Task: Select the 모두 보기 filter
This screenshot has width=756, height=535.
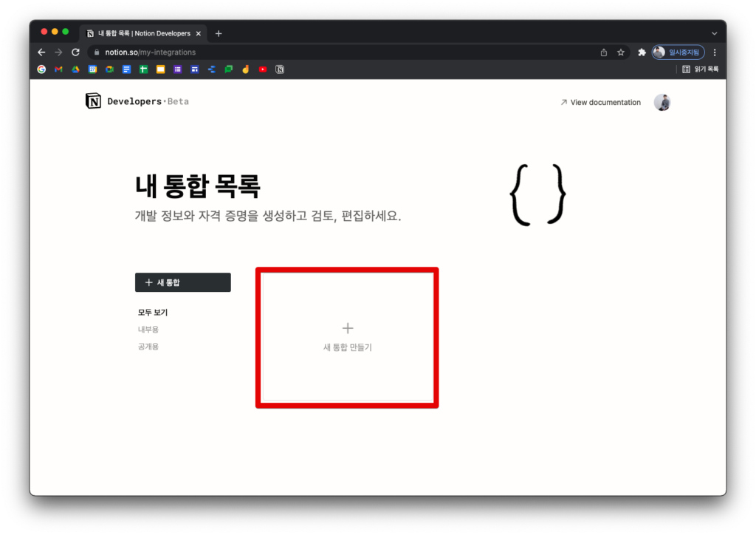Action: (152, 312)
